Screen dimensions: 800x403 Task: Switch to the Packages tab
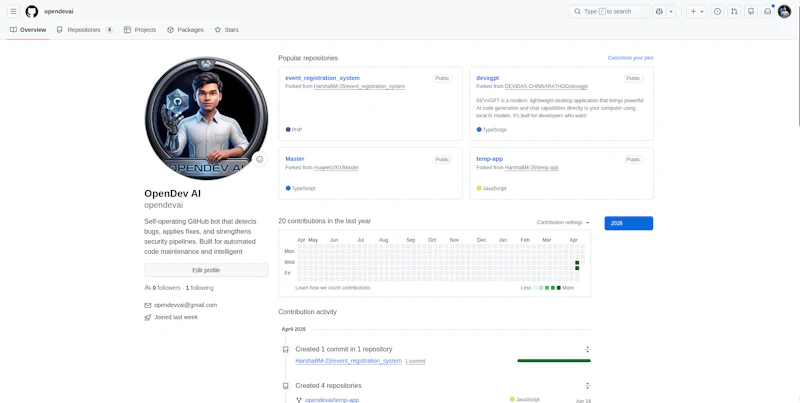tap(185, 30)
